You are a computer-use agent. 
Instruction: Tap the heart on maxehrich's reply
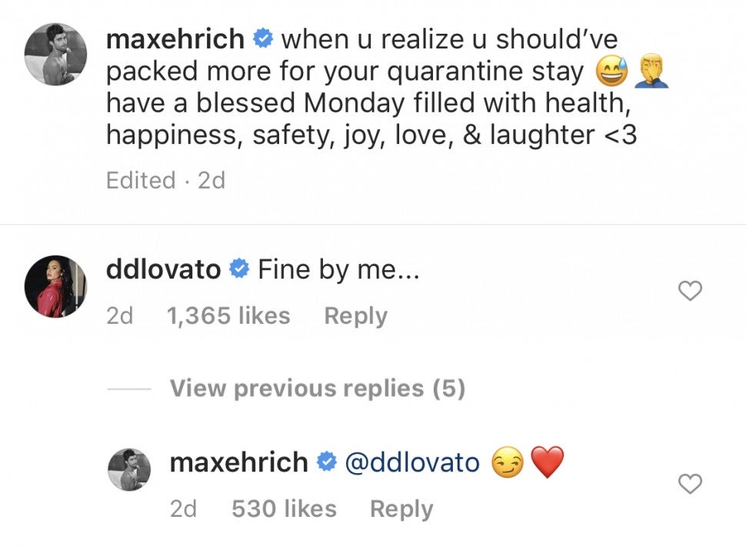[691, 483]
